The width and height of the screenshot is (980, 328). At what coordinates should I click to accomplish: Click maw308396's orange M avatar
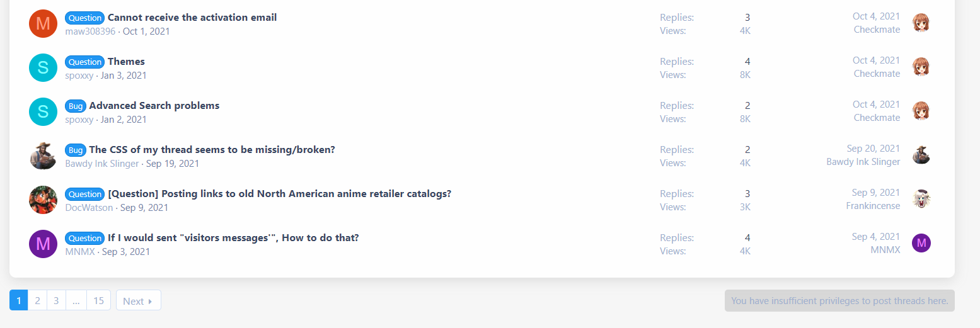tap(43, 24)
